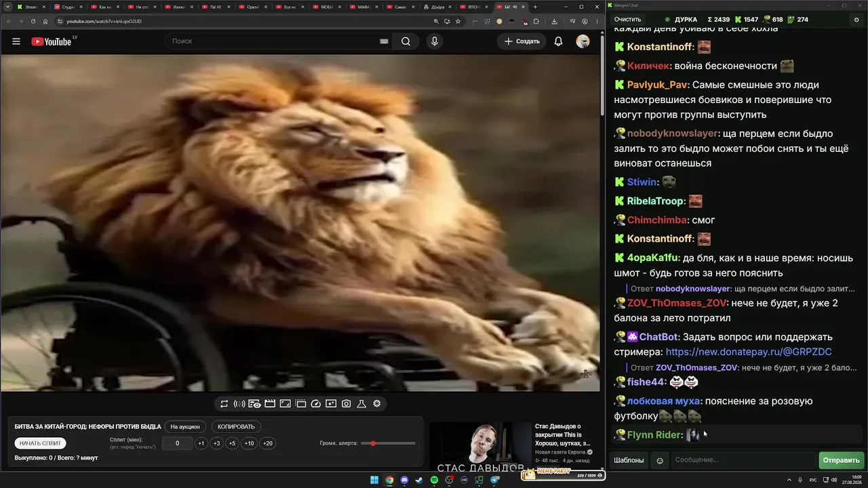
Task: Start voice search with the microphone
Action: click(x=435, y=41)
